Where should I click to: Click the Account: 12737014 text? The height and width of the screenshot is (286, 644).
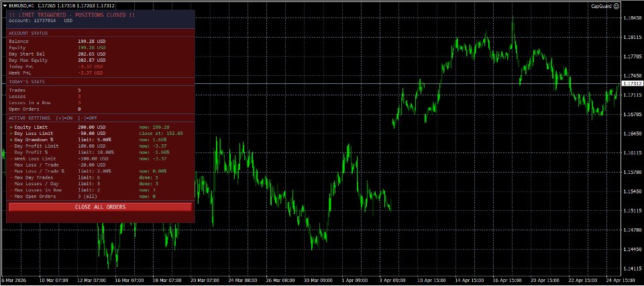pyautogui.click(x=32, y=20)
